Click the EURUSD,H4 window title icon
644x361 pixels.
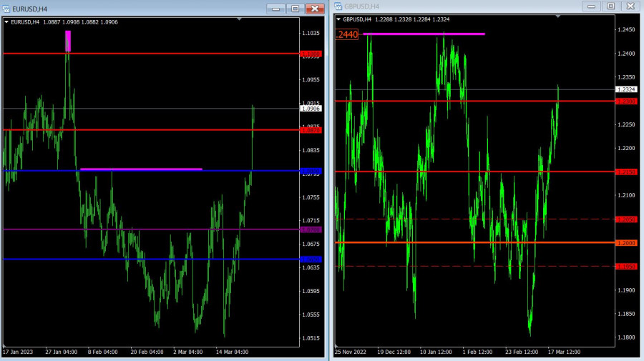tap(6, 9)
